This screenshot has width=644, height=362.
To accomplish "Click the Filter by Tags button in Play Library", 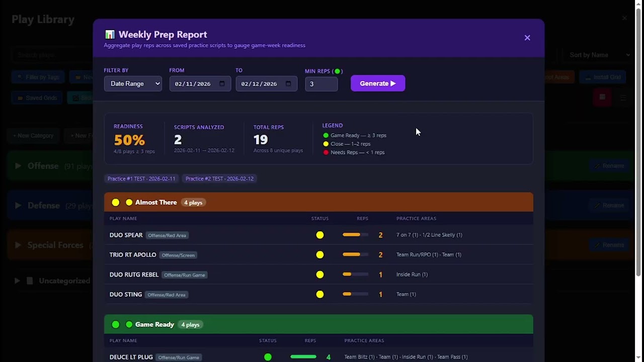I will (x=38, y=77).
